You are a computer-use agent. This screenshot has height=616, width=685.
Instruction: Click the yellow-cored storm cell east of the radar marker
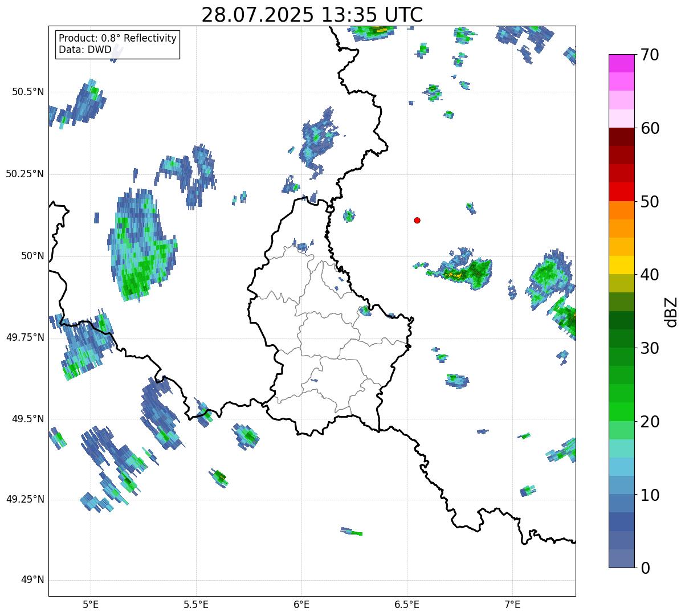click(x=459, y=270)
